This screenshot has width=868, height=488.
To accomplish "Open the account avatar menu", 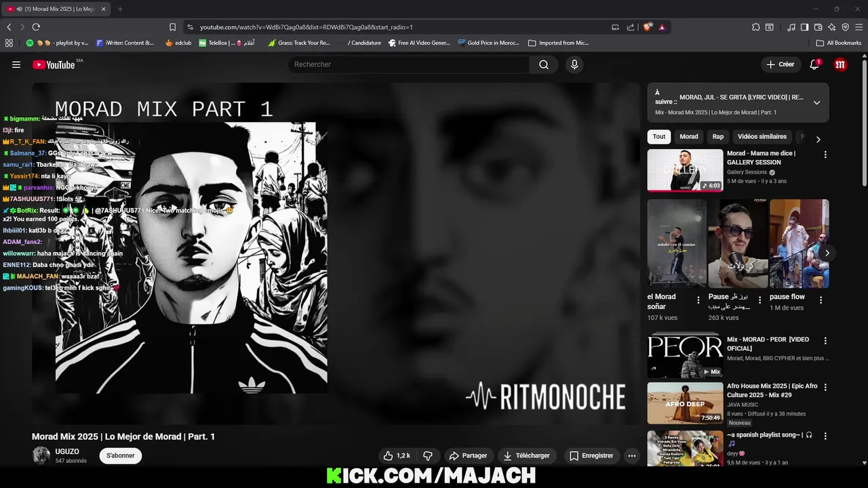I will [841, 64].
